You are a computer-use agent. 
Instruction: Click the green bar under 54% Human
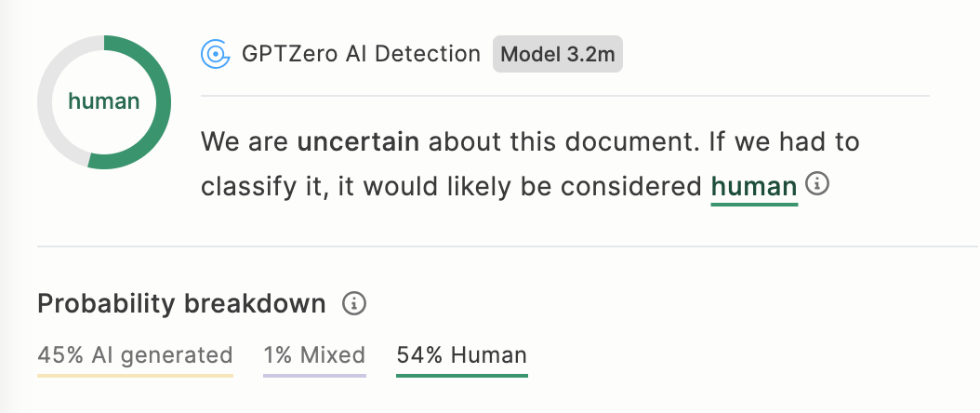[x=462, y=376]
